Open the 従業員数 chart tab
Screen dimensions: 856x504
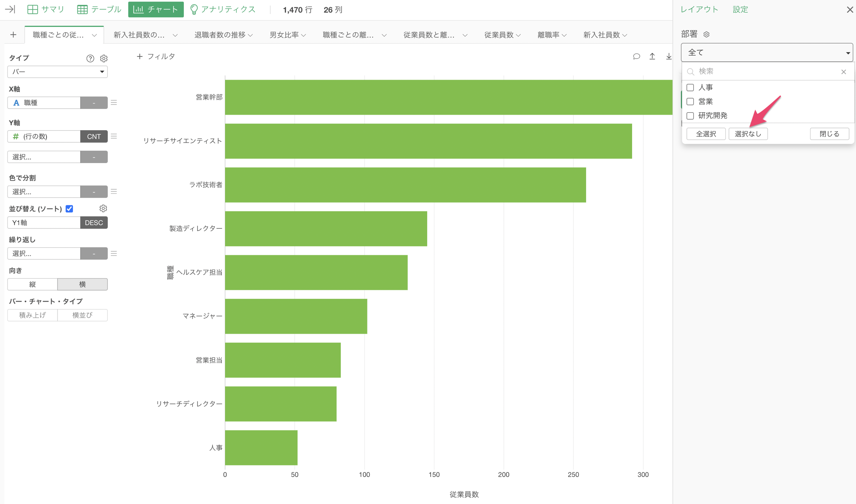coord(499,35)
